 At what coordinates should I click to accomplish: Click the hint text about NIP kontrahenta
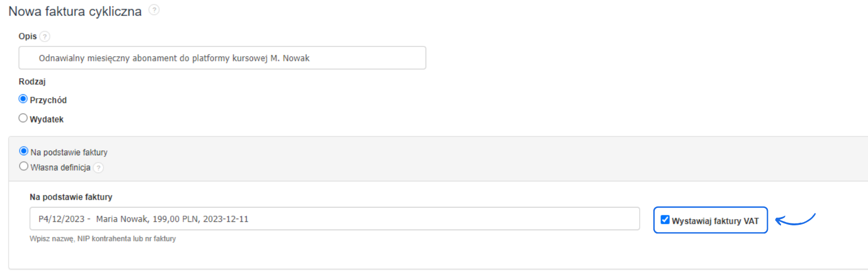[x=103, y=239]
